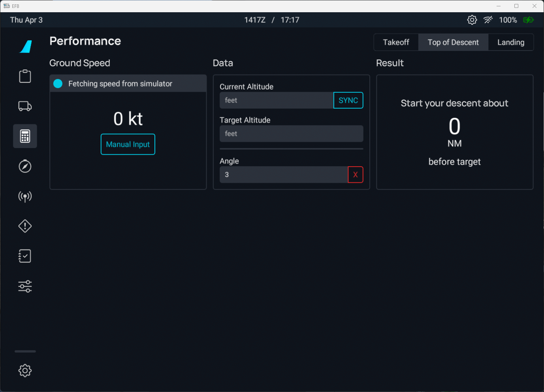
Task: Click the flyPad logo at sidebar top
Action: 26,47
